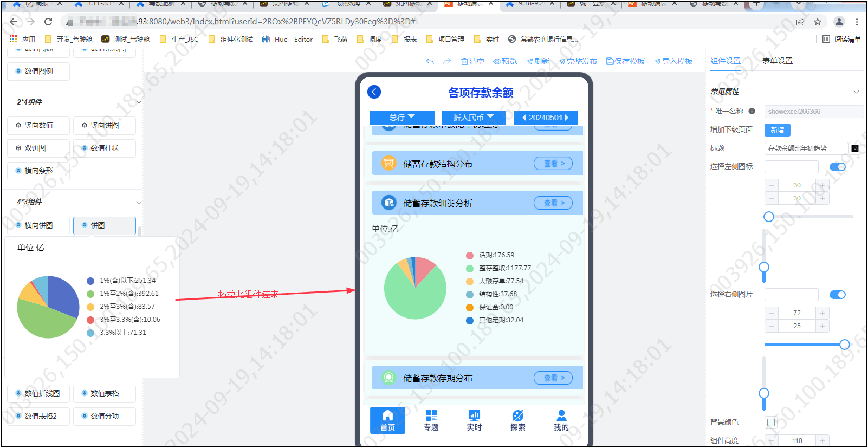Click 查看 on 储蓄存款存期分布
The height and width of the screenshot is (448, 868).
coord(553,378)
